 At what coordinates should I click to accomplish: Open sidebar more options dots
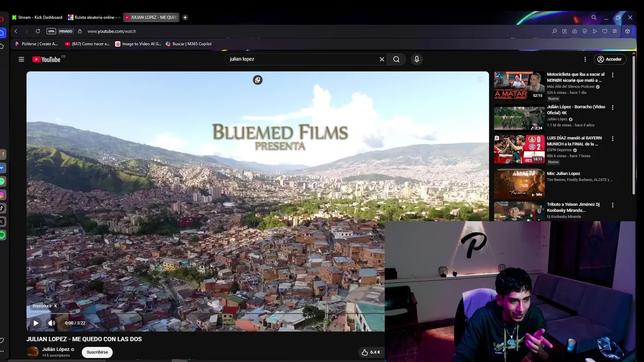(3, 351)
